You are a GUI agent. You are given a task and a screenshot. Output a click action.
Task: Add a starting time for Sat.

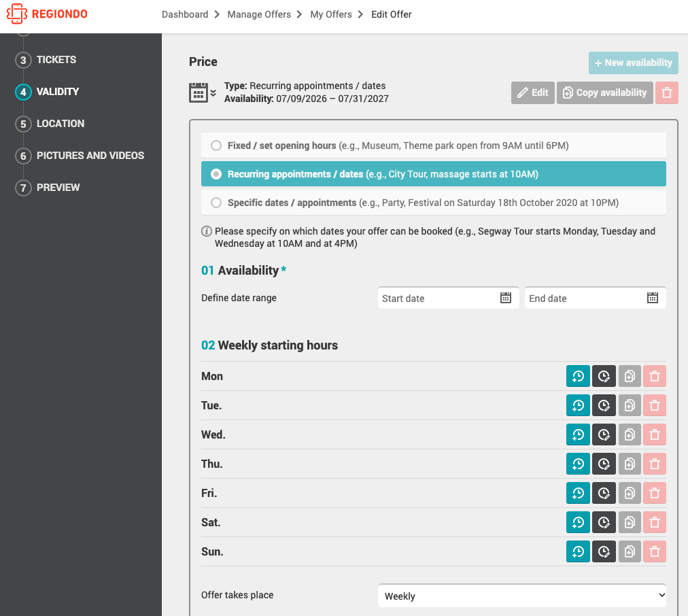pos(578,522)
